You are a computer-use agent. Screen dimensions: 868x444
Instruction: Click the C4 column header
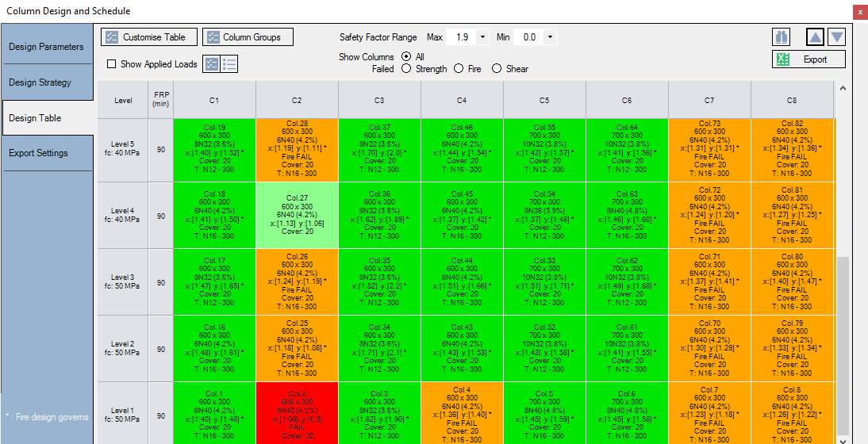[462, 101]
